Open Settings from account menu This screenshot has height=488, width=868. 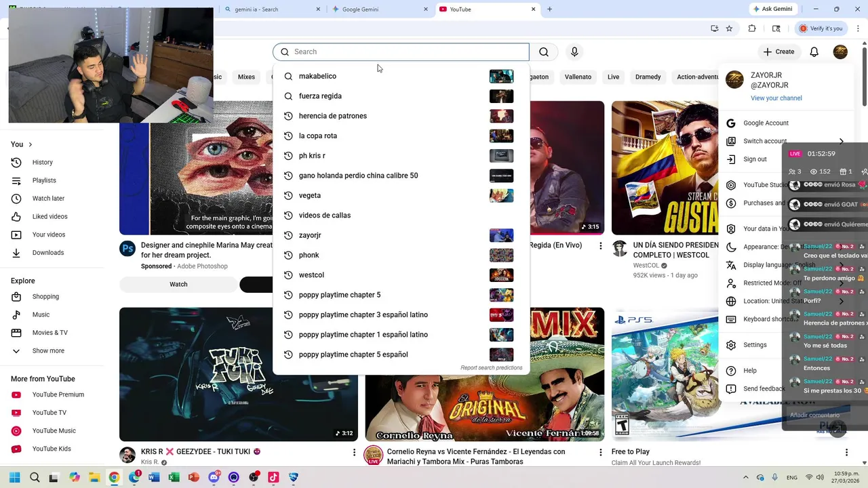tap(751, 345)
